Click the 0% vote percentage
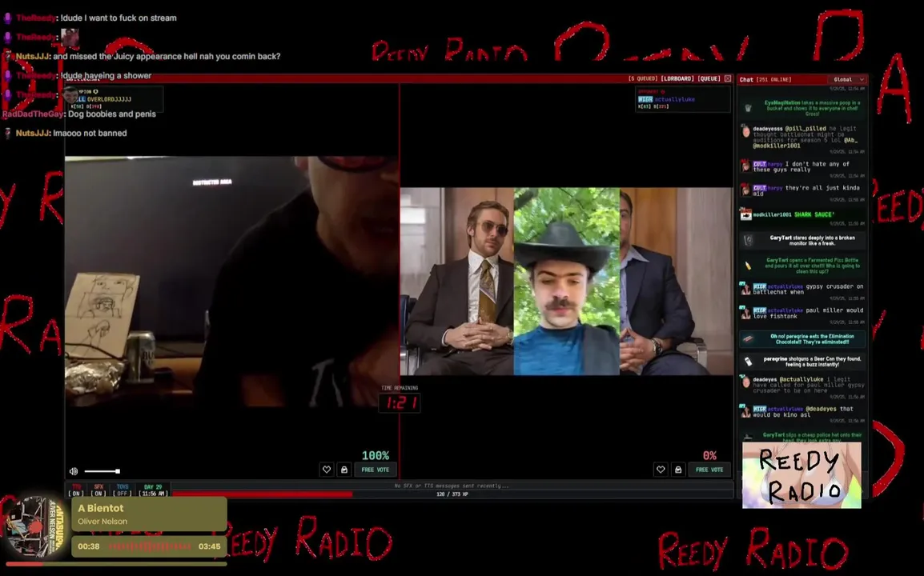This screenshot has height=576, width=924. click(709, 455)
